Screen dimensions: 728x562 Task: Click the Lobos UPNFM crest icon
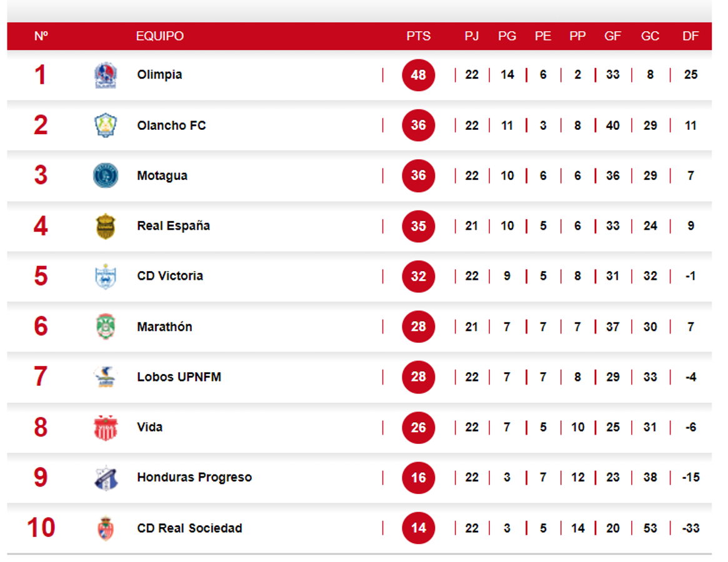click(105, 377)
